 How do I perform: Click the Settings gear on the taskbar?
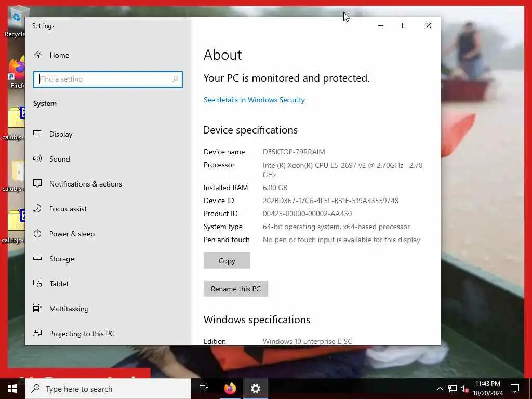click(256, 389)
